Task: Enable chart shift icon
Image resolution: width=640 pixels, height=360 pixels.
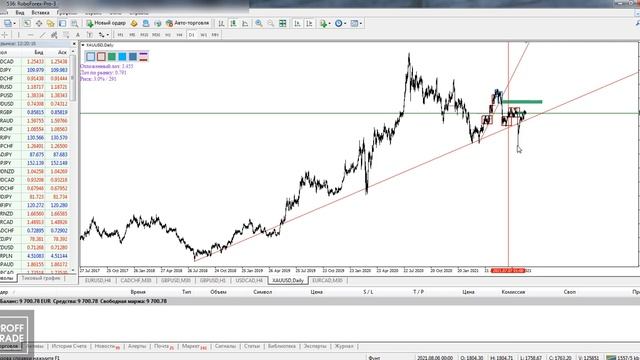Action: tap(309, 23)
